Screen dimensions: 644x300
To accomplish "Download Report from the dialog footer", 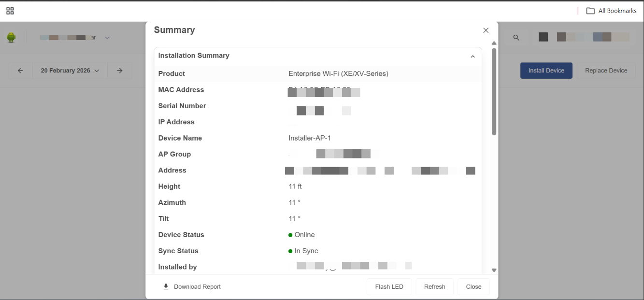I will 192,286.
